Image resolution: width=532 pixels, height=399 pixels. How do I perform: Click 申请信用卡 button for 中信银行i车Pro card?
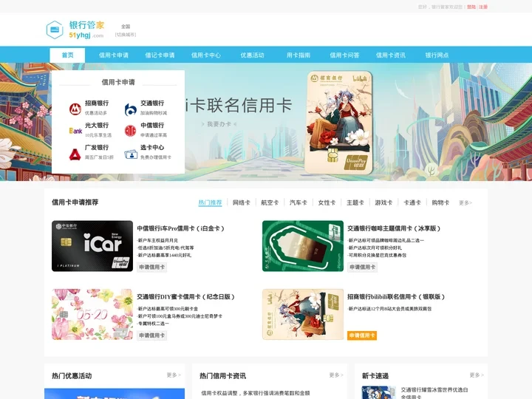pos(152,267)
